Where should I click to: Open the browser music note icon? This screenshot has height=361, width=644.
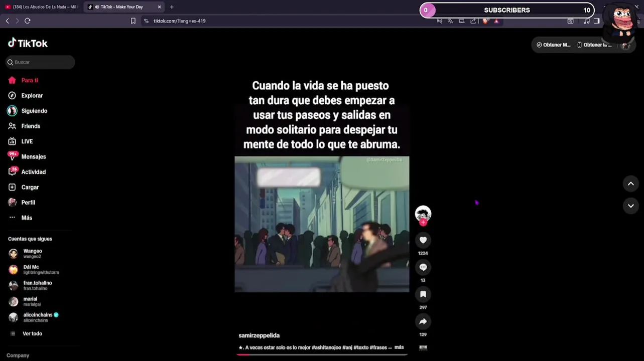[586, 21]
